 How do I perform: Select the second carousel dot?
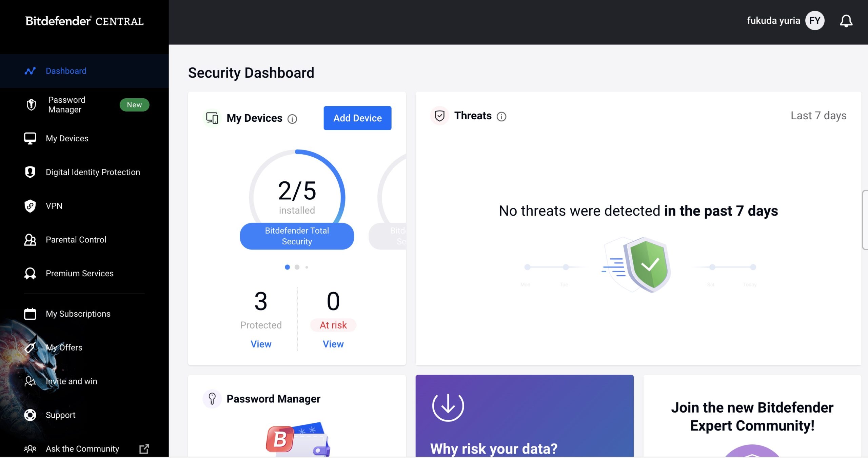click(297, 267)
